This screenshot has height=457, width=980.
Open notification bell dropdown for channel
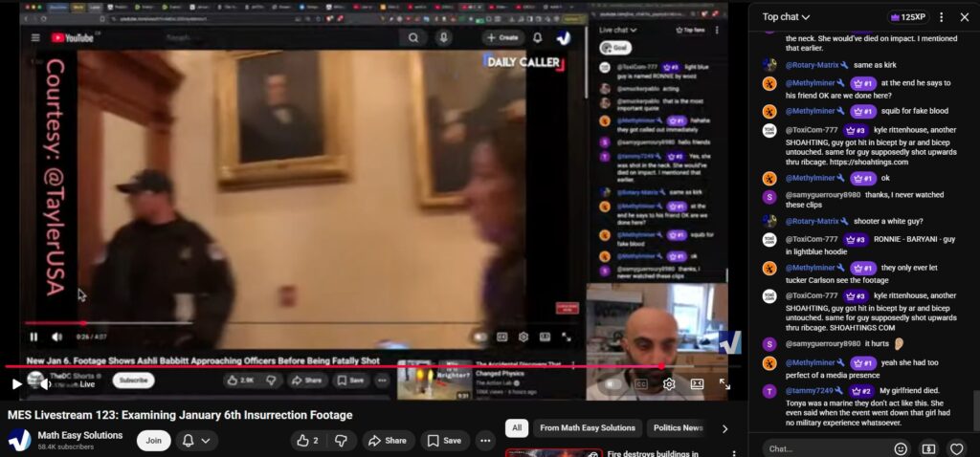(195, 441)
